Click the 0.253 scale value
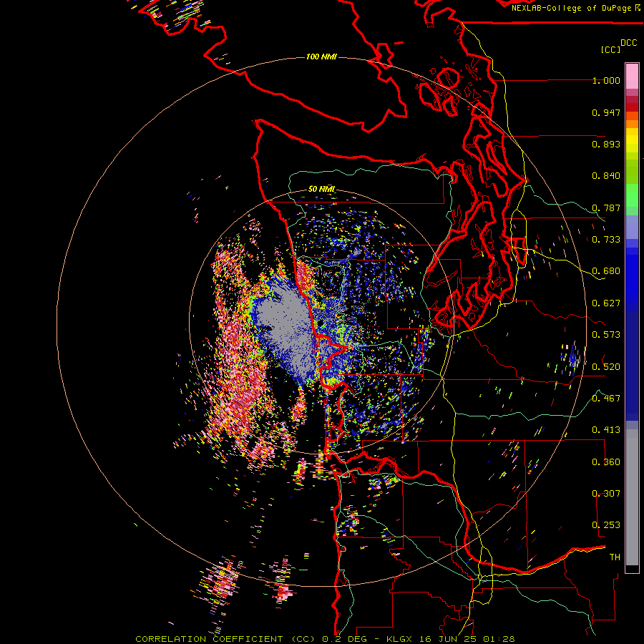The height and width of the screenshot is (644, 644). (606, 525)
